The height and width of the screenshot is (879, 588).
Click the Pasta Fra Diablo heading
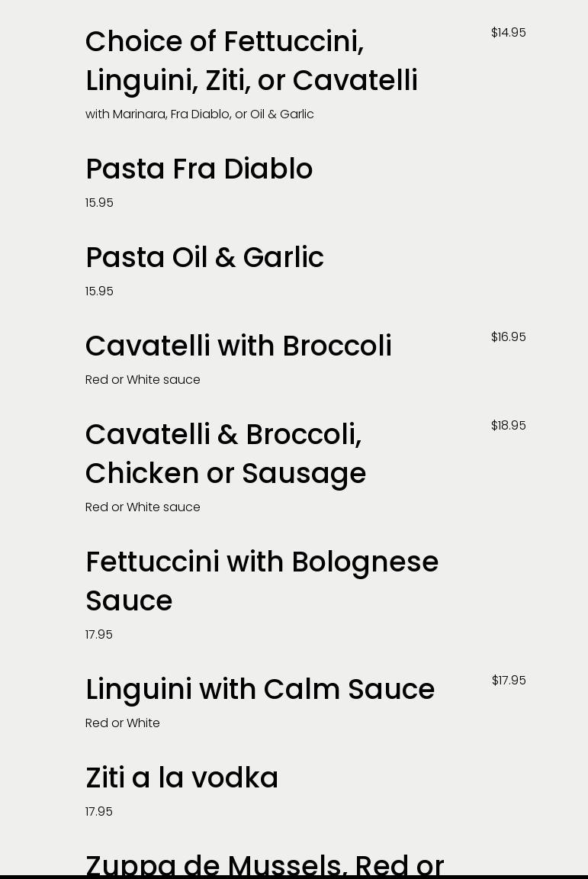click(x=199, y=169)
